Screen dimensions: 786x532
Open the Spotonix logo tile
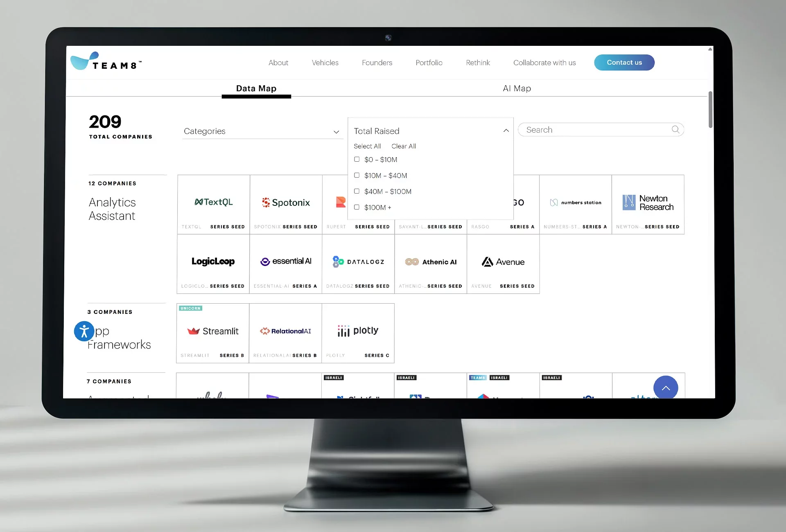(x=286, y=203)
